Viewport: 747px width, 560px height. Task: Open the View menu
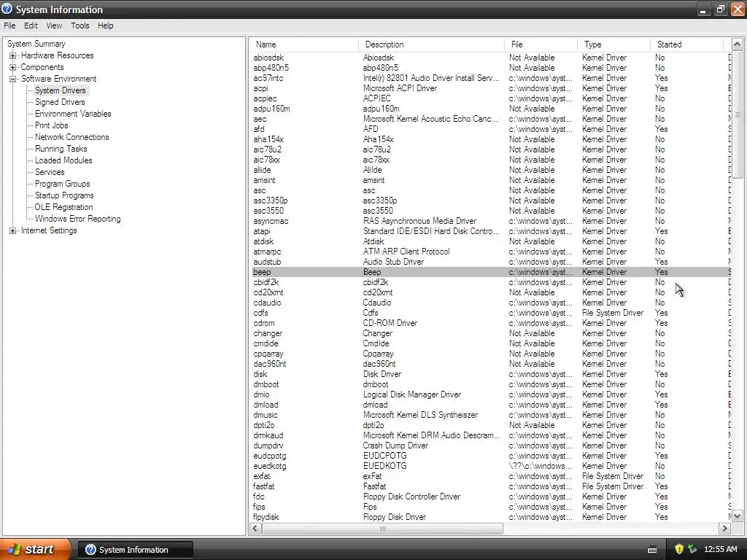pos(54,26)
